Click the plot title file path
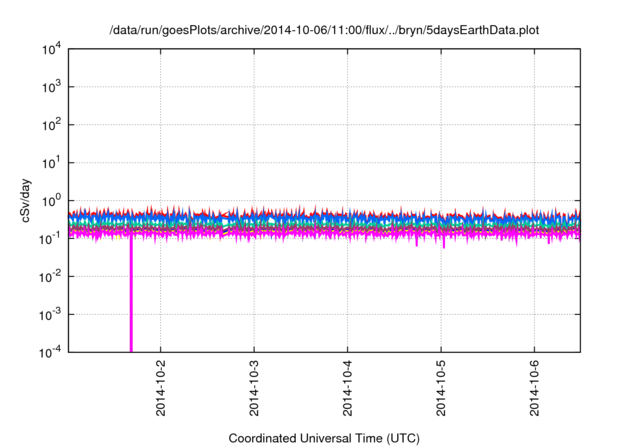 pyautogui.click(x=324, y=30)
